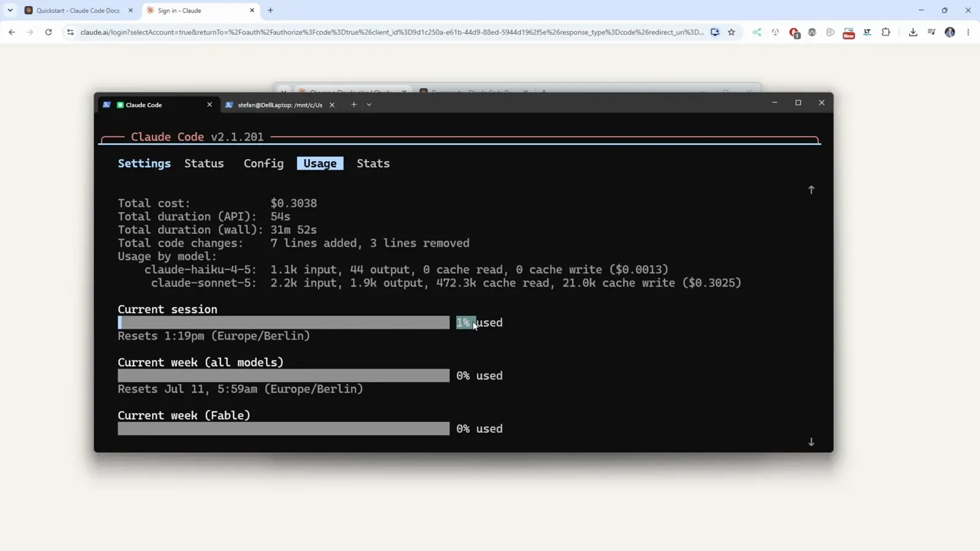980x551 pixels.
Task: Click the gray play-button extension icon
Action: point(831,32)
